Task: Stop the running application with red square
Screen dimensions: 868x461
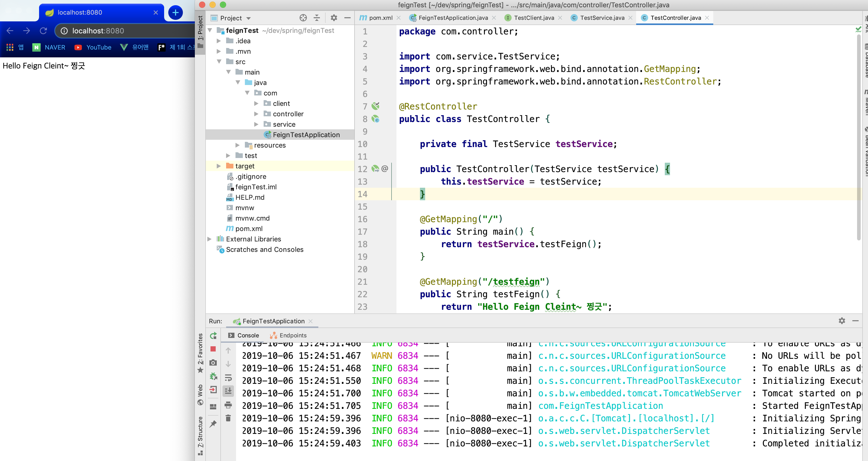Action: tap(213, 349)
